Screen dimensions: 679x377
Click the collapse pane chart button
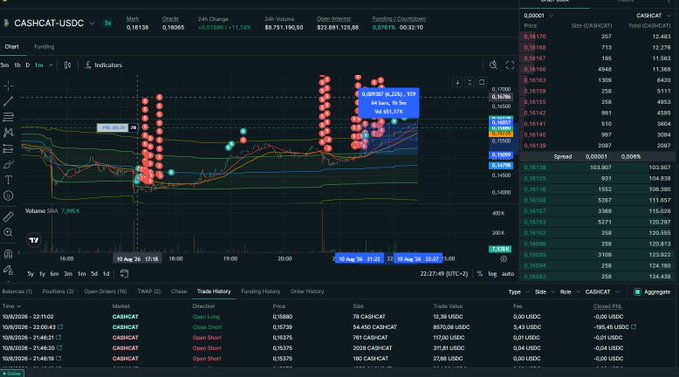pos(469,82)
